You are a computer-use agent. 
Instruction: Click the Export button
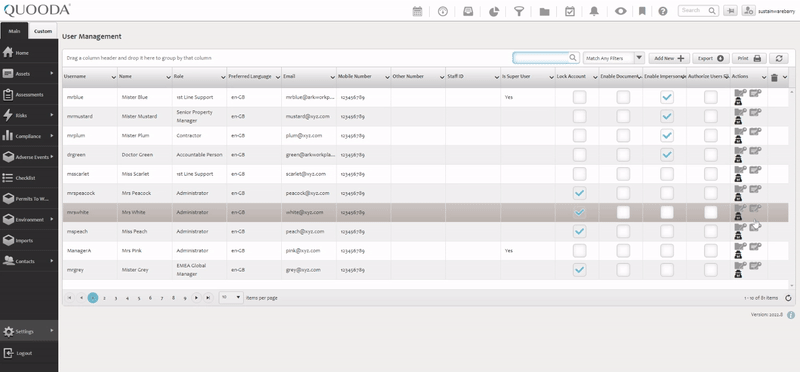[711, 58]
